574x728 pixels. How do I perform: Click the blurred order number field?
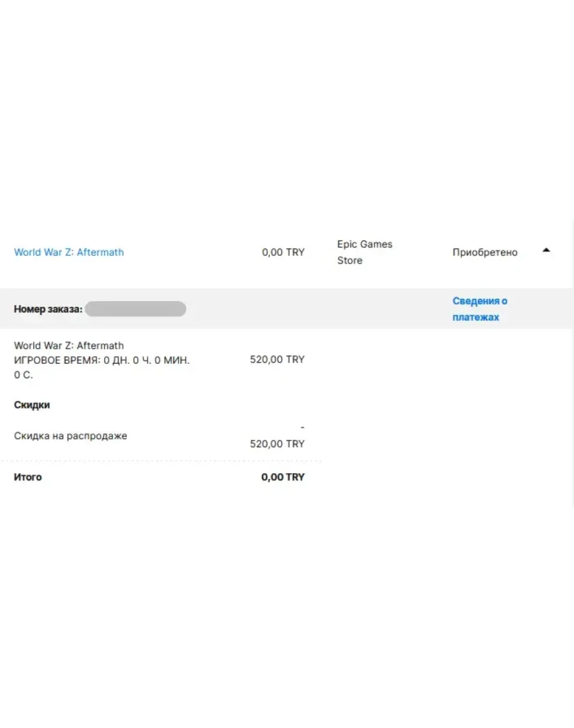[x=135, y=309]
